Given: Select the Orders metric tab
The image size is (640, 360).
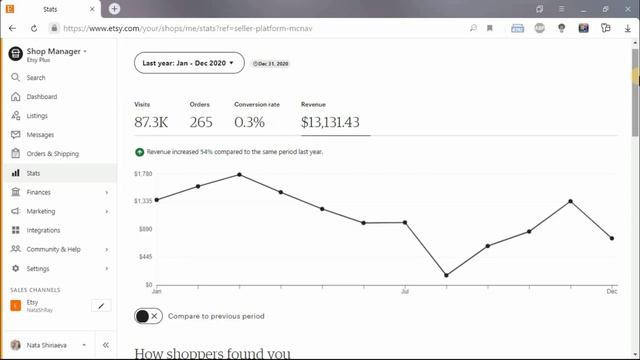Looking at the screenshot, I should (201, 116).
